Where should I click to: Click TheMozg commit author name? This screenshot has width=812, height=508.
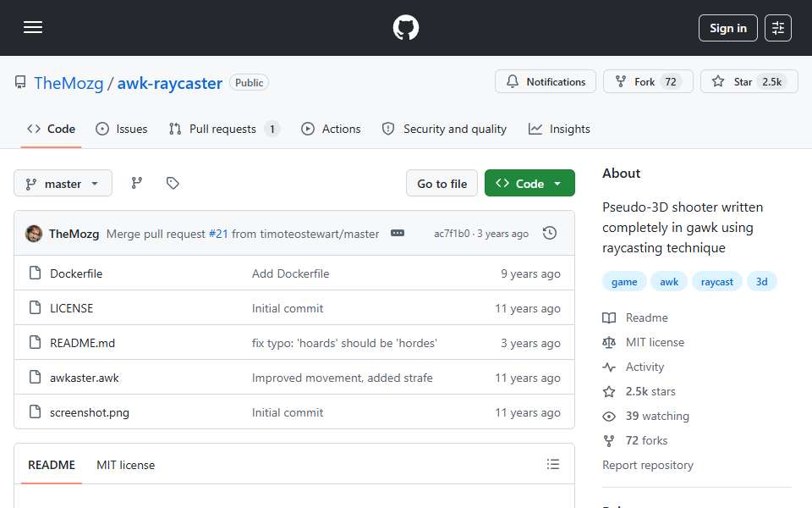(74, 234)
